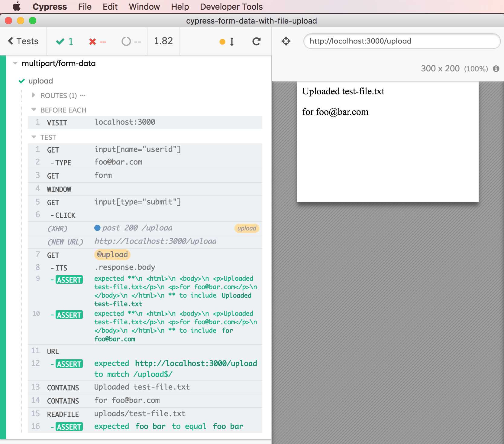Click the ROUTES ellipsis icon

[x=82, y=95]
